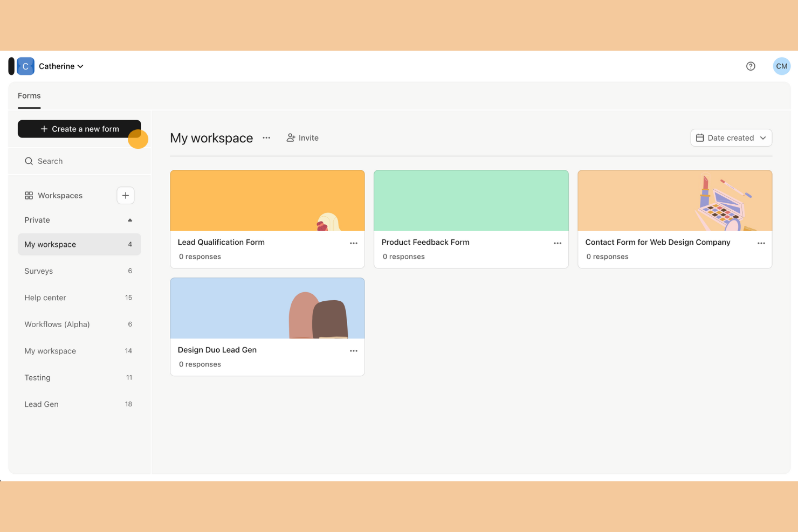Viewport: 798px width, 532px height.
Task: Open the help question mark icon
Action: 751,66
